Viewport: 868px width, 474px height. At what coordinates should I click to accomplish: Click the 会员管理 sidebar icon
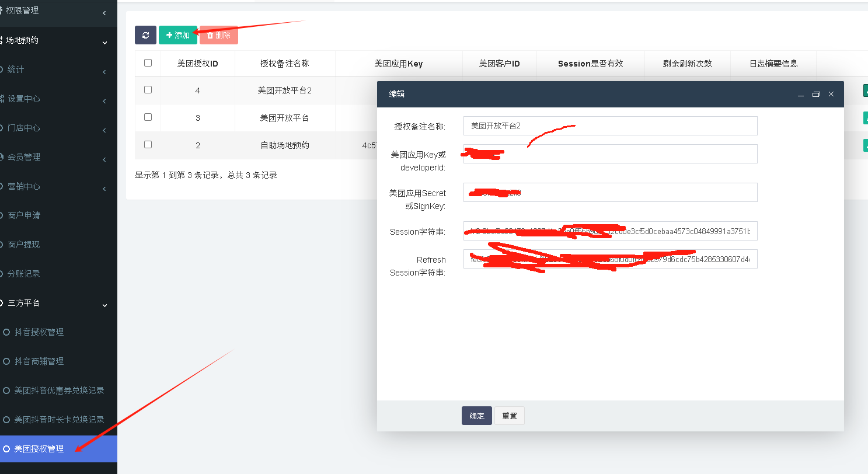coord(2,157)
